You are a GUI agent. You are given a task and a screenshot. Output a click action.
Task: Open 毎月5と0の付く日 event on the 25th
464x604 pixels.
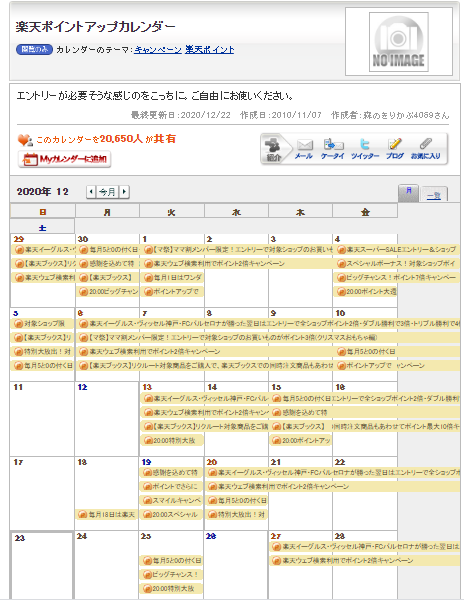172,560
